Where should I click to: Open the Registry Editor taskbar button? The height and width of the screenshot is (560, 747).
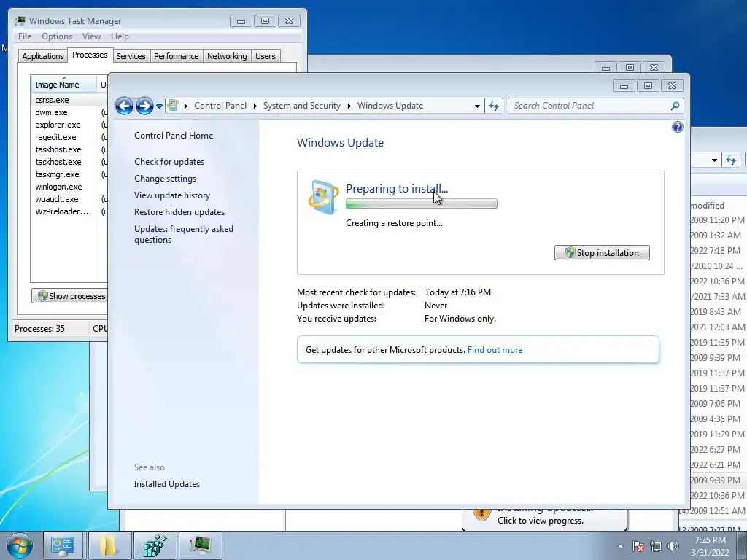click(155, 545)
